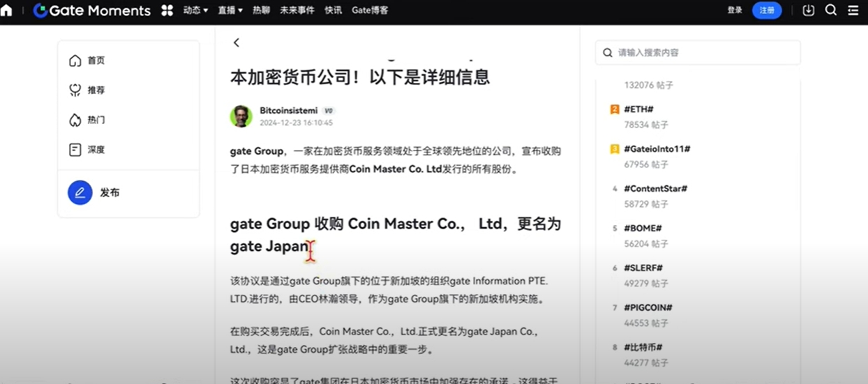The width and height of the screenshot is (868, 384).
Task: Click the download app icon
Action: pos(809,10)
